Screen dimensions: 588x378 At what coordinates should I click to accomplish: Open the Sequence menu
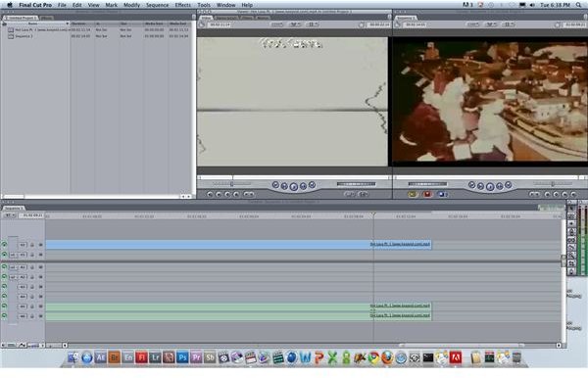pyautogui.click(x=157, y=5)
